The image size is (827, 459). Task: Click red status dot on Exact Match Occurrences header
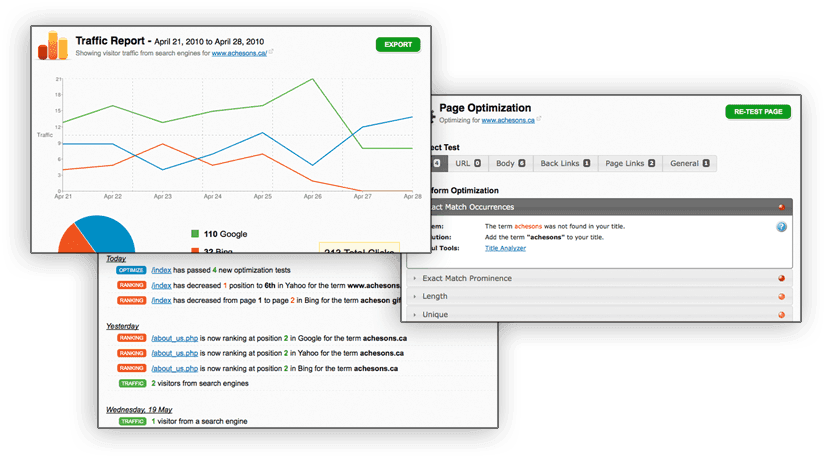[782, 207]
